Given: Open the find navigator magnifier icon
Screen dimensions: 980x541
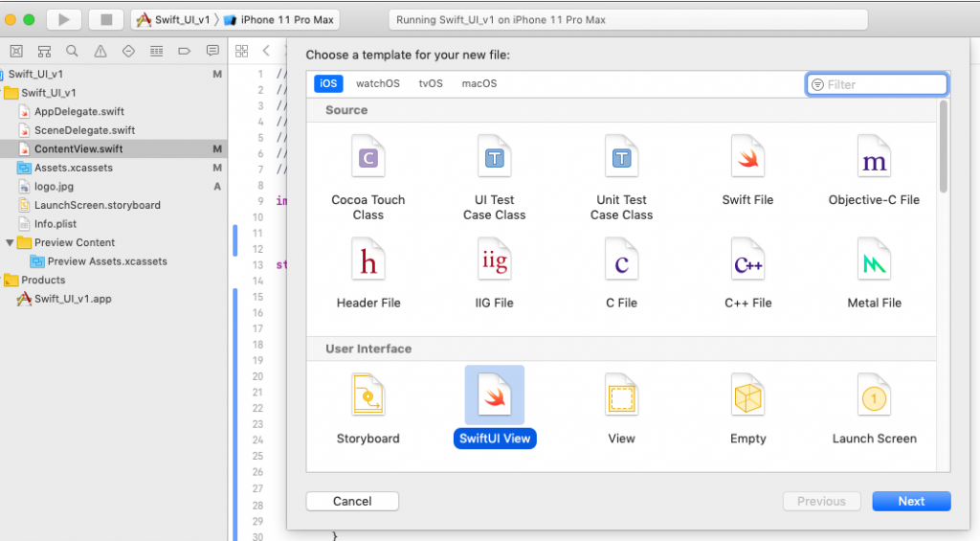Looking at the screenshot, I should [x=72, y=52].
